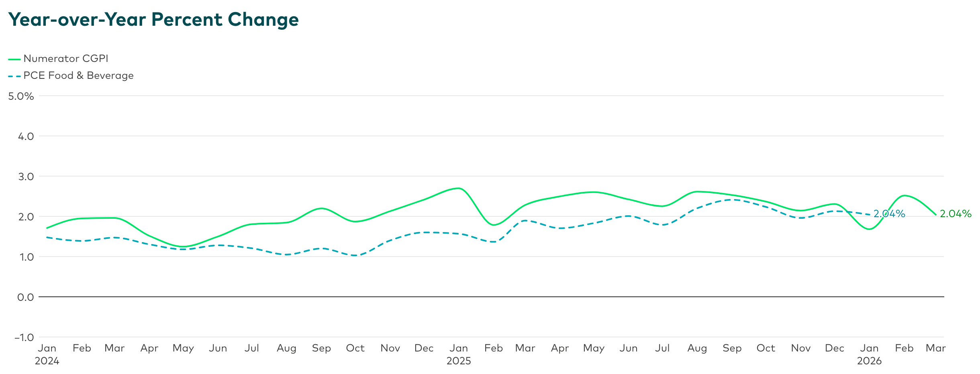Click the green Numerator CGPI legend line swatch
980x374 pixels.
pos(14,59)
